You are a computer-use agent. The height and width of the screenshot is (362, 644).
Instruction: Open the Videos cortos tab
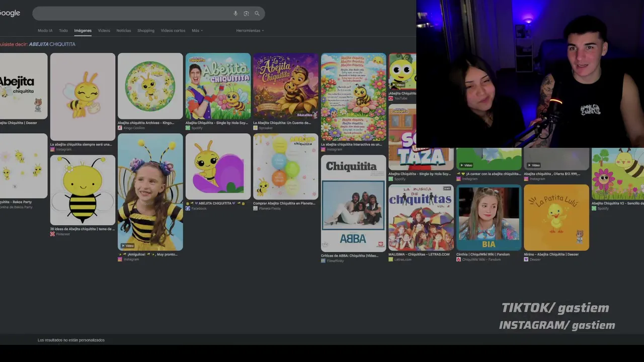[173, 31]
